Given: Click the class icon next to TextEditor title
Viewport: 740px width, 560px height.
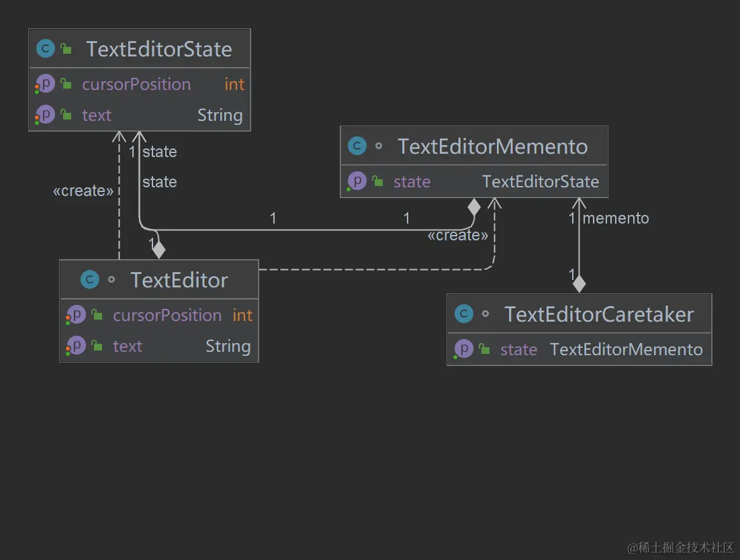Looking at the screenshot, I should (x=90, y=279).
